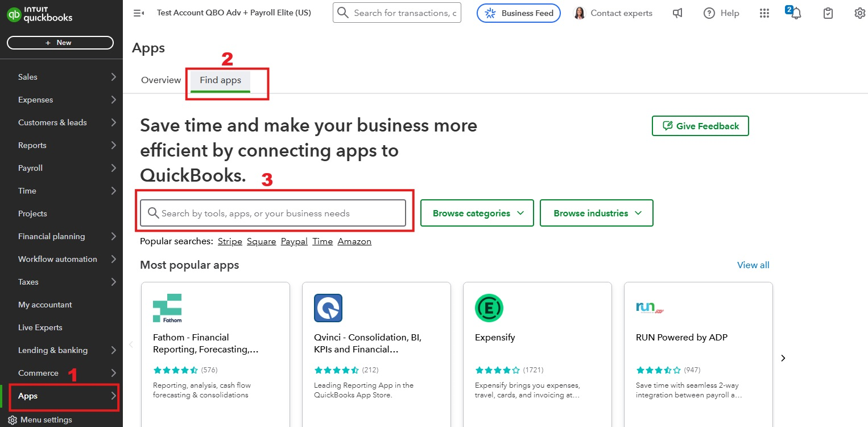The image size is (868, 427).
Task: Open the Qvinci - Consolidation, BI app title
Action: click(368, 343)
